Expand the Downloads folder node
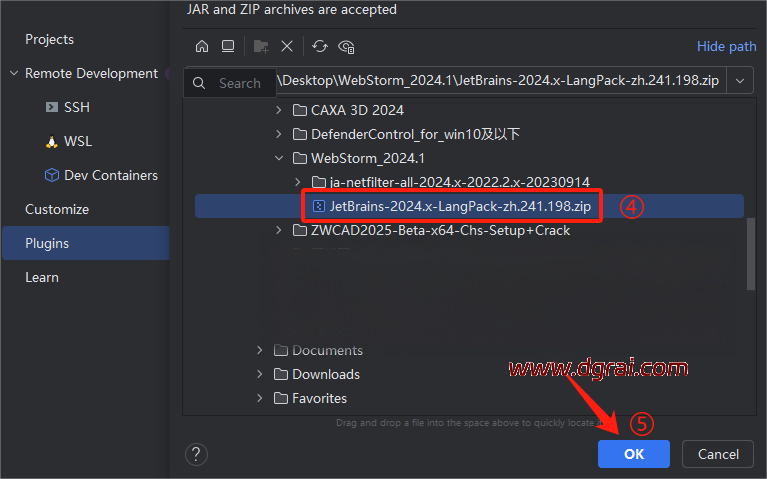This screenshot has height=479, width=767. 260,374
